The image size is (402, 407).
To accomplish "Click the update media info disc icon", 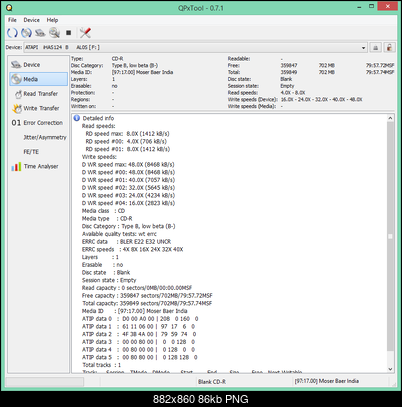I will pos(26,33).
